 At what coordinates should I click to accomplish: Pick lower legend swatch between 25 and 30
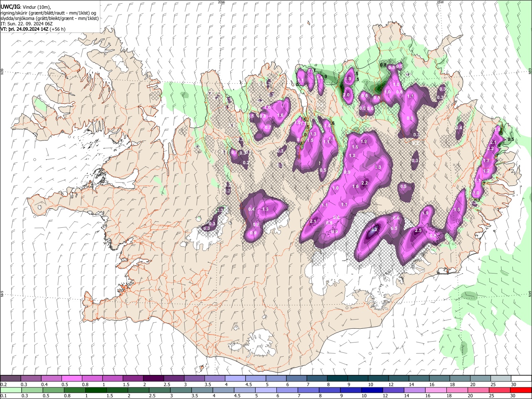coord(499,390)
